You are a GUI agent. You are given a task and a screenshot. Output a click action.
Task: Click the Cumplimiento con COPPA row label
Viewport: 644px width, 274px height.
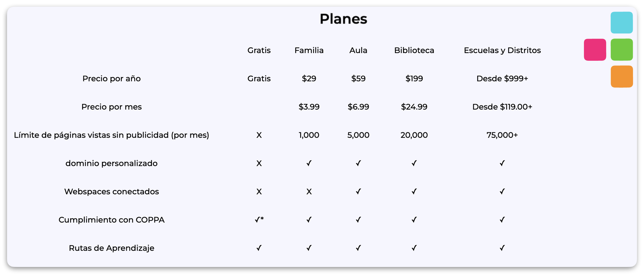(111, 220)
